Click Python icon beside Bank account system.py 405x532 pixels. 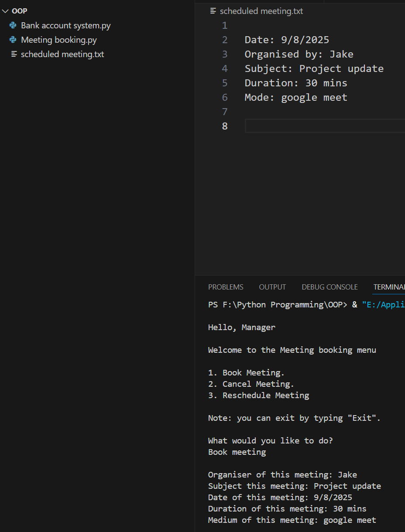tap(13, 26)
